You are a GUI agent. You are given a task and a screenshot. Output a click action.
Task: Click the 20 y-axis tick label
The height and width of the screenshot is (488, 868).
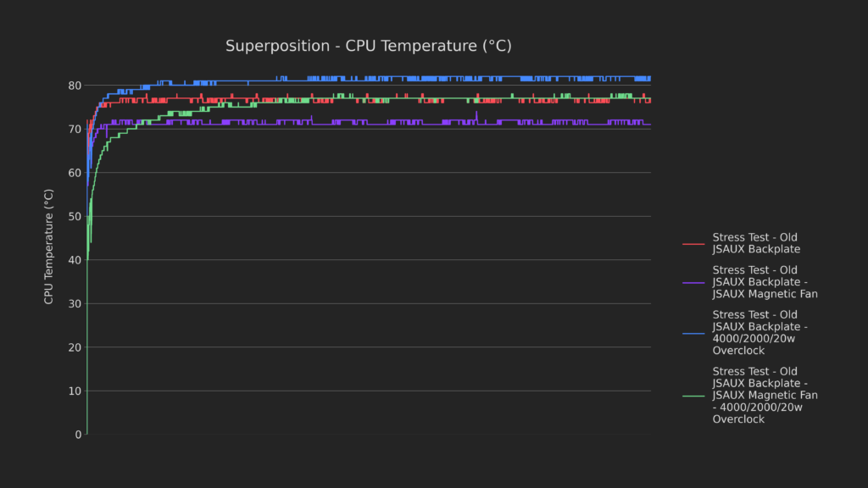point(75,347)
